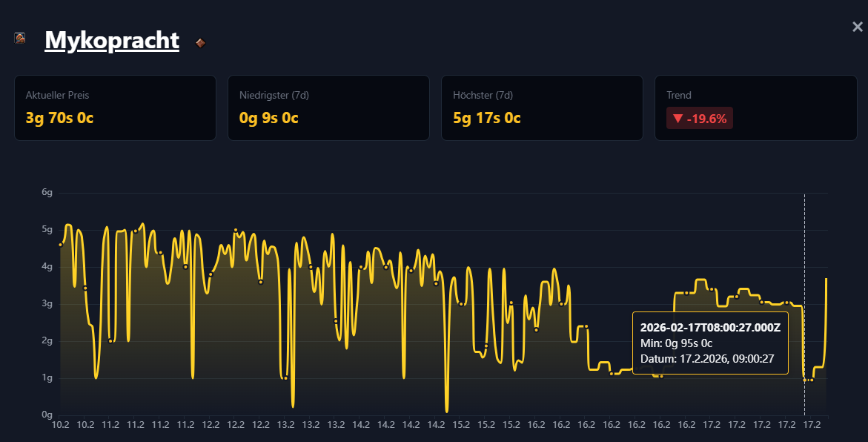Click the price value 3g 70s 0c

click(58, 117)
